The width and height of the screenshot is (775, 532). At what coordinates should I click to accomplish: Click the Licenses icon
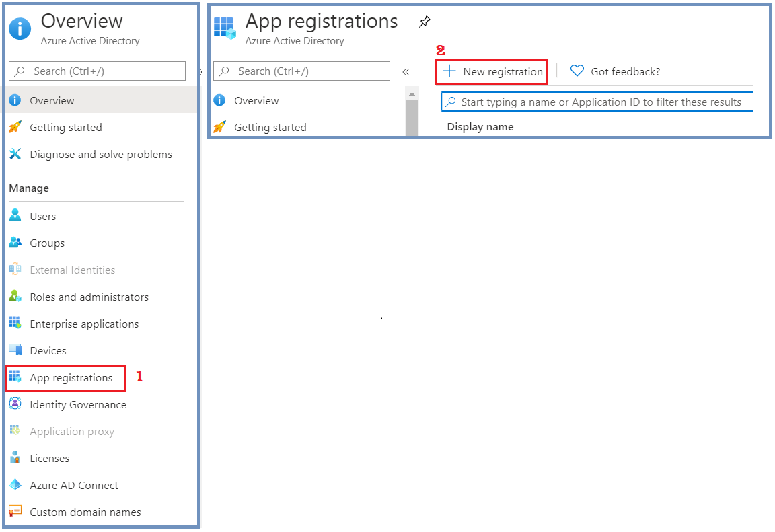click(15, 457)
